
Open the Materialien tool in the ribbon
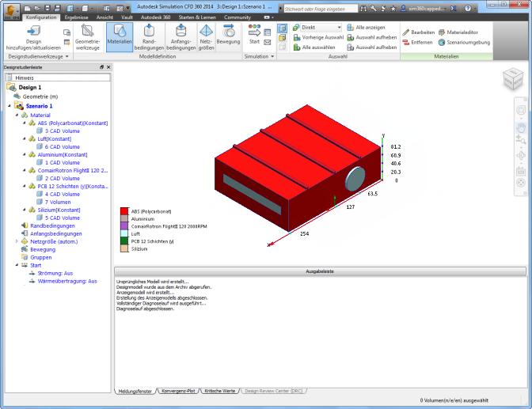tap(120, 37)
